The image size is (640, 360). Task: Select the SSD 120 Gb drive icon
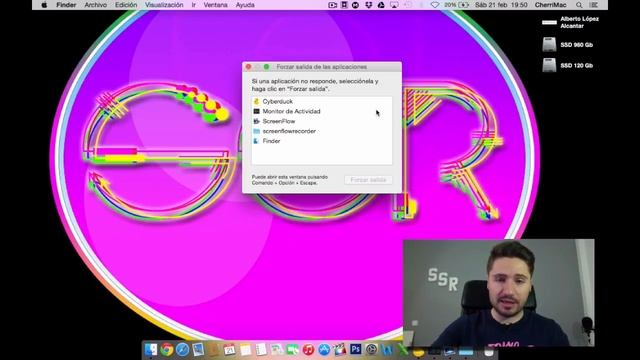point(549,65)
